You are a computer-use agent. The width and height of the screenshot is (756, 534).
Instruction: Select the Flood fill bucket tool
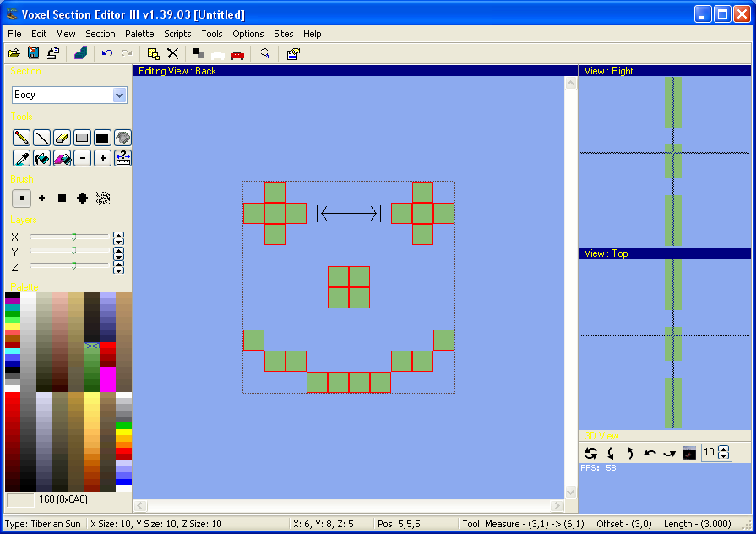point(41,158)
